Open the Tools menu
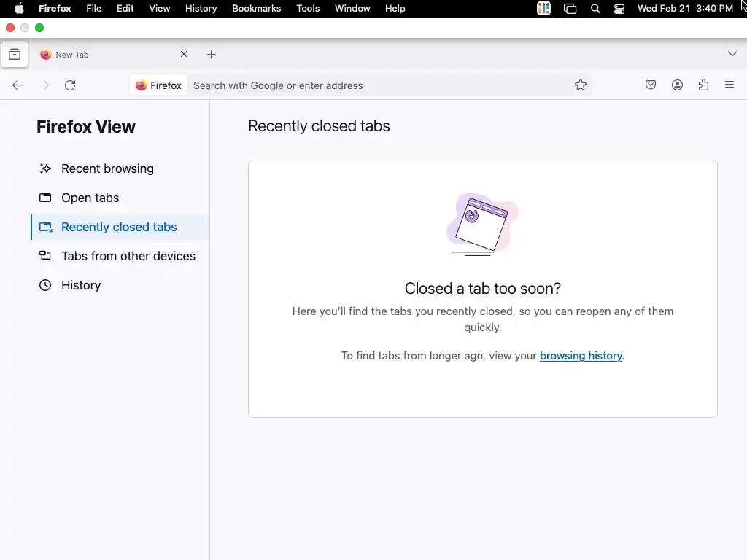 308,9
